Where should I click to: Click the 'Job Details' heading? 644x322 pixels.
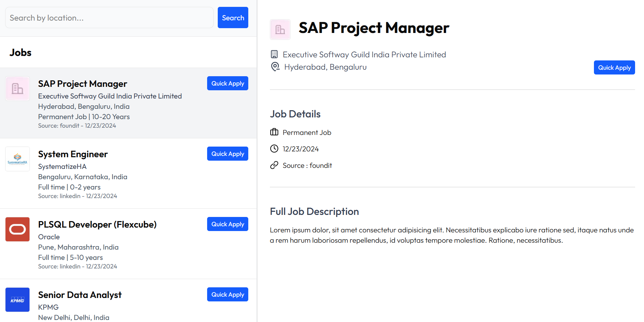point(295,114)
